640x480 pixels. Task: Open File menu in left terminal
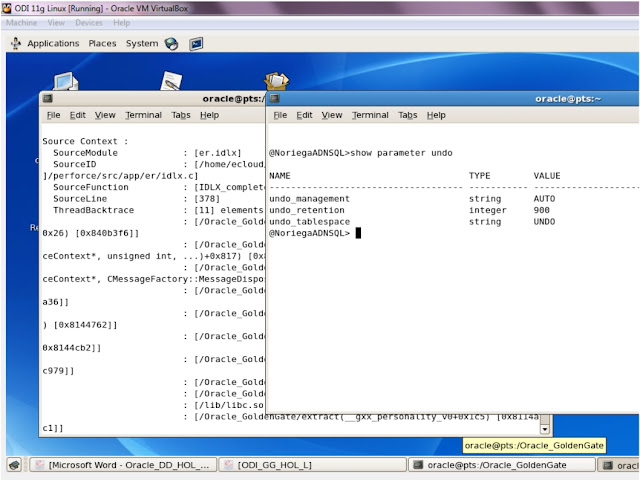[53, 115]
